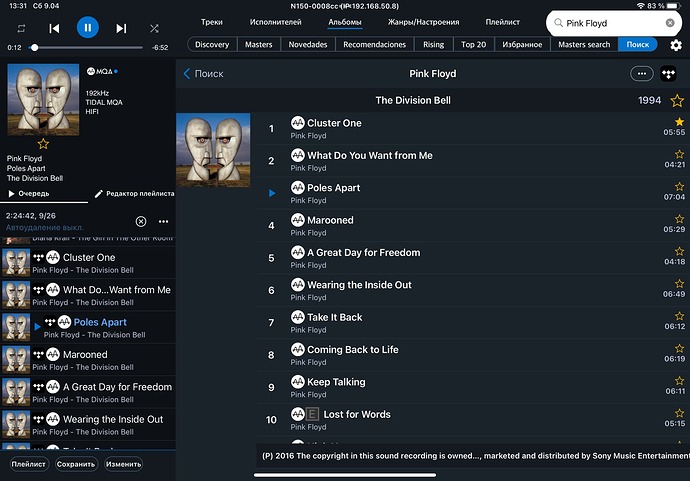Screen dimensions: 690x481
Task: Click MQA icon beside Cluster One in album list
Action: tap(298, 122)
